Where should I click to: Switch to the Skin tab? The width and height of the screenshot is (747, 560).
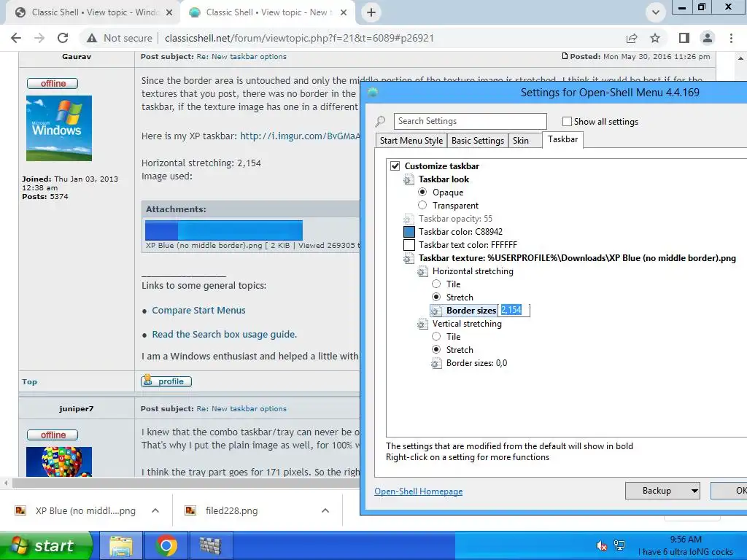525,141
